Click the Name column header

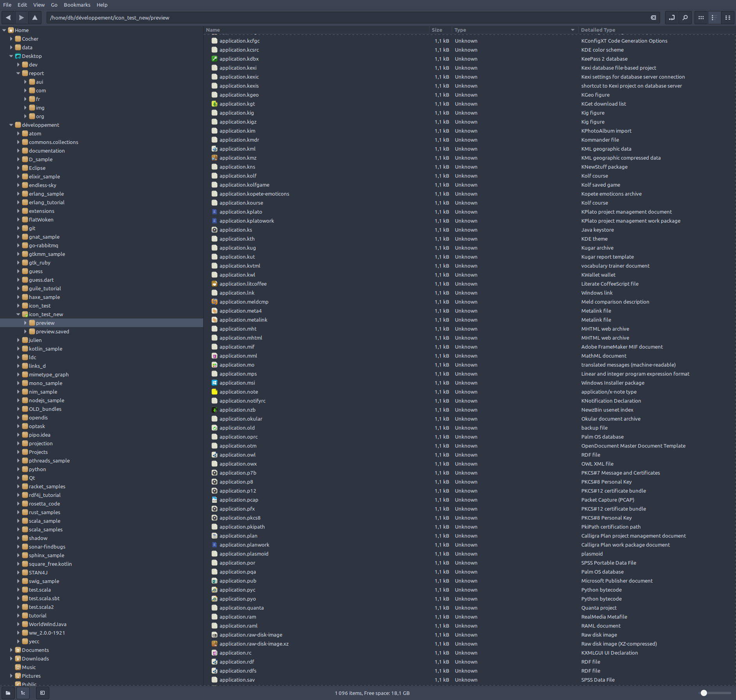(213, 30)
